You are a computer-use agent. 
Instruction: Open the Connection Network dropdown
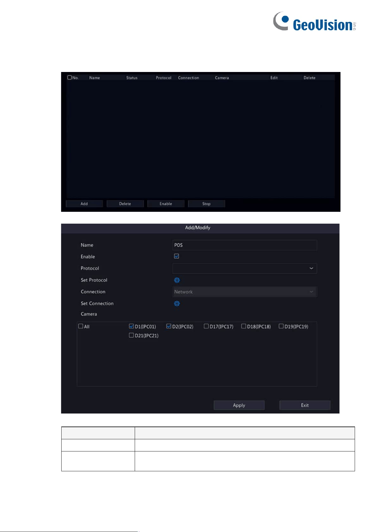tap(245, 292)
